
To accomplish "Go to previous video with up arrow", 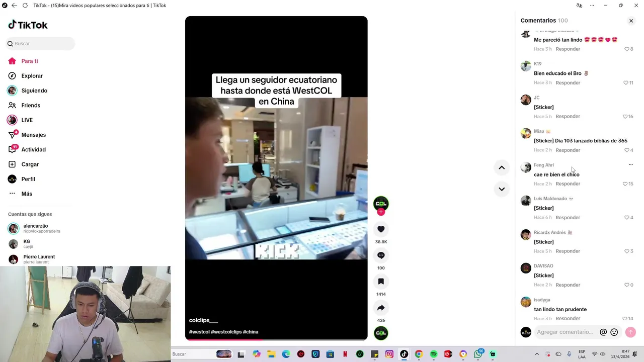I will pos(502,168).
